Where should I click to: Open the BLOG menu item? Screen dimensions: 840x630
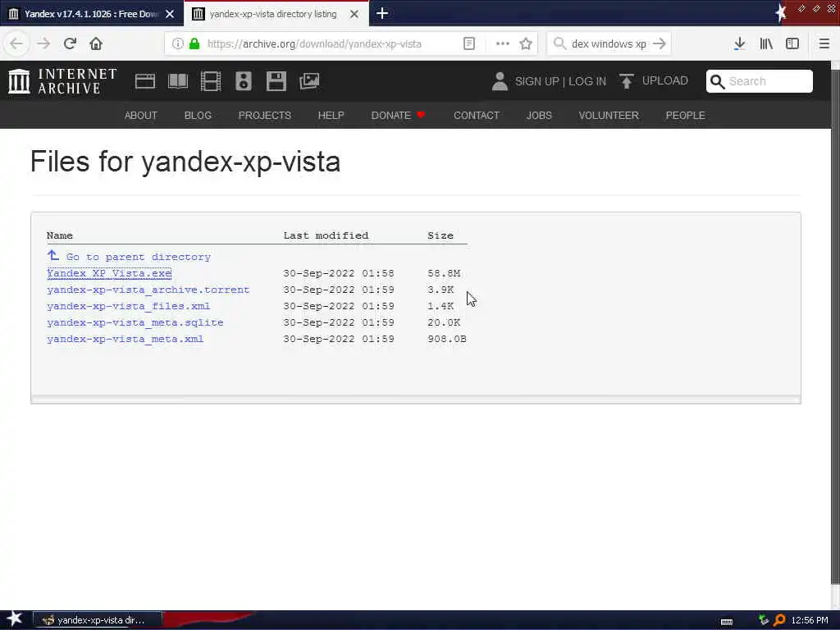(x=198, y=115)
